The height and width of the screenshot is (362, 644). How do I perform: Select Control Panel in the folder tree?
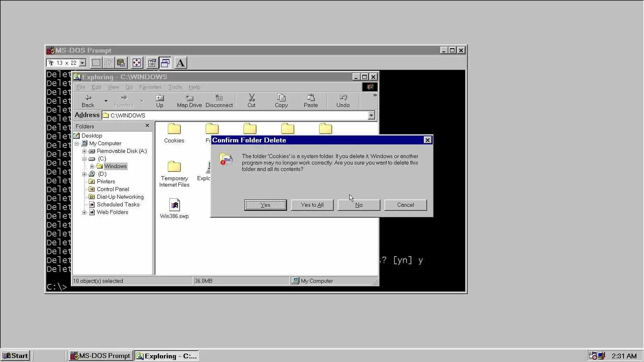(113, 189)
